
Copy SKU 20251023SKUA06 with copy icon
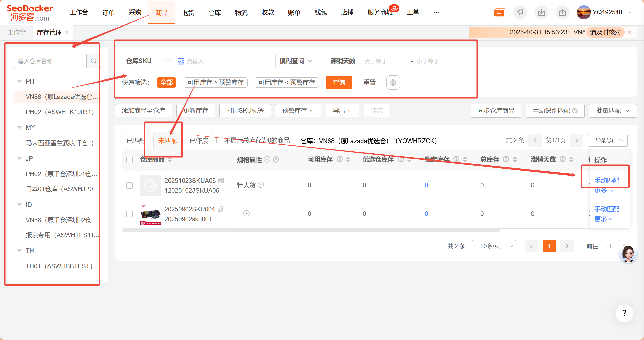click(x=221, y=181)
